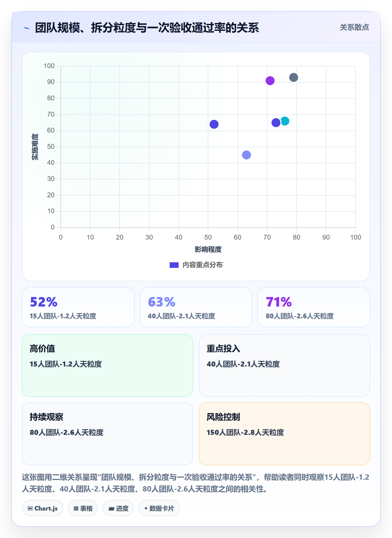Open the 63% stat card
This screenshot has width=392, height=538.
(196, 307)
